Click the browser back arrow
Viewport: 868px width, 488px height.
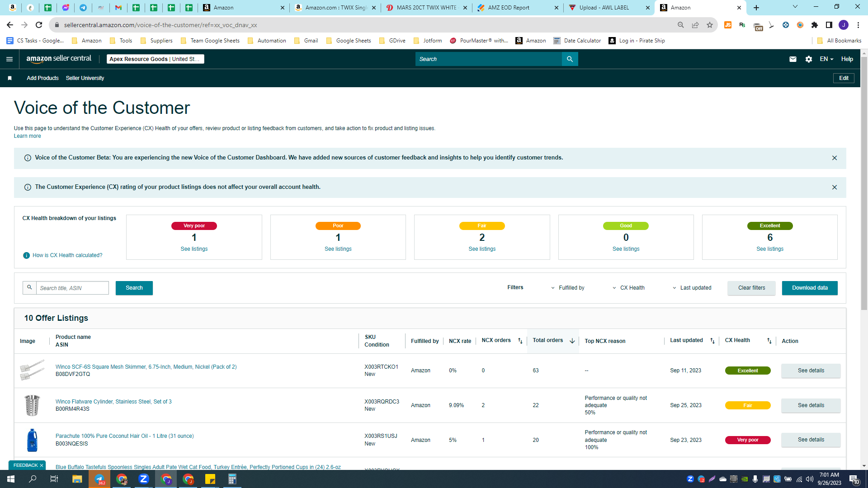(10, 25)
